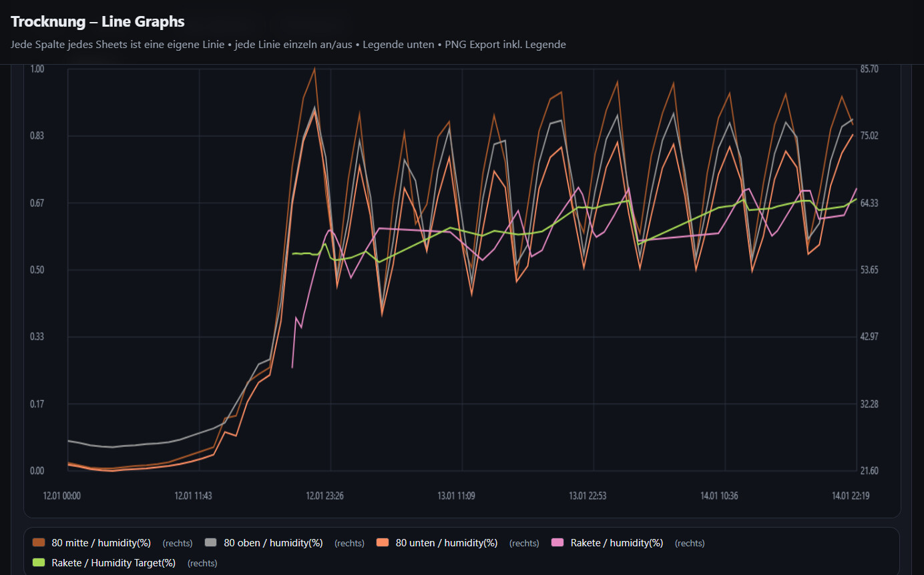
Task: Toggle the '80 unten / humidity(%)' series
Action: [446, 543]
